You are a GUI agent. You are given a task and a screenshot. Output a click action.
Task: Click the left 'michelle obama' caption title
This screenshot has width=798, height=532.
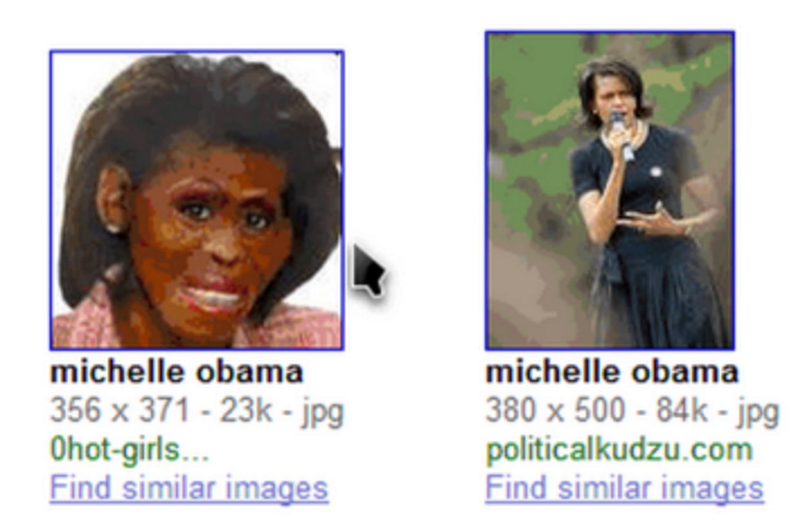176,372
